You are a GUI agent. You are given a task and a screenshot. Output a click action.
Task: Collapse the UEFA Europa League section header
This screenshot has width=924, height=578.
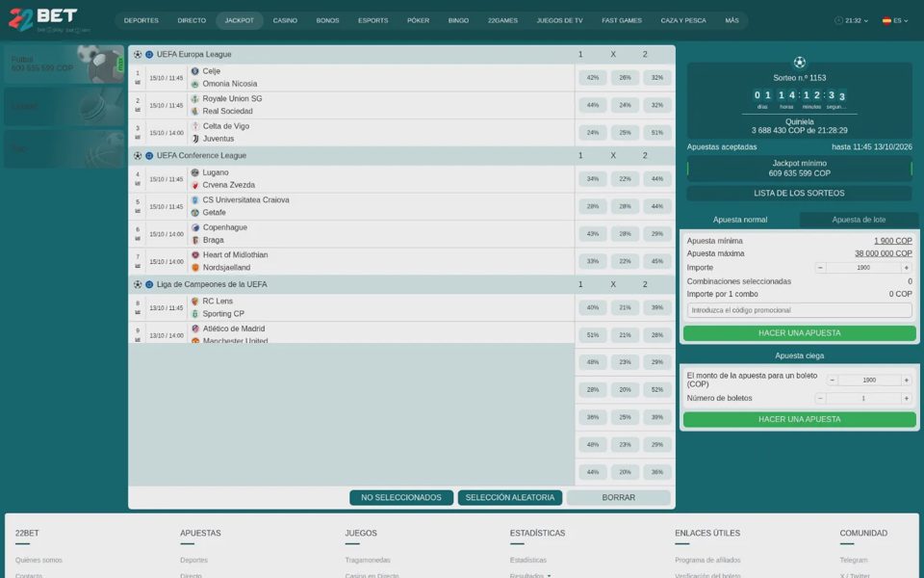[x=401, y=54]
